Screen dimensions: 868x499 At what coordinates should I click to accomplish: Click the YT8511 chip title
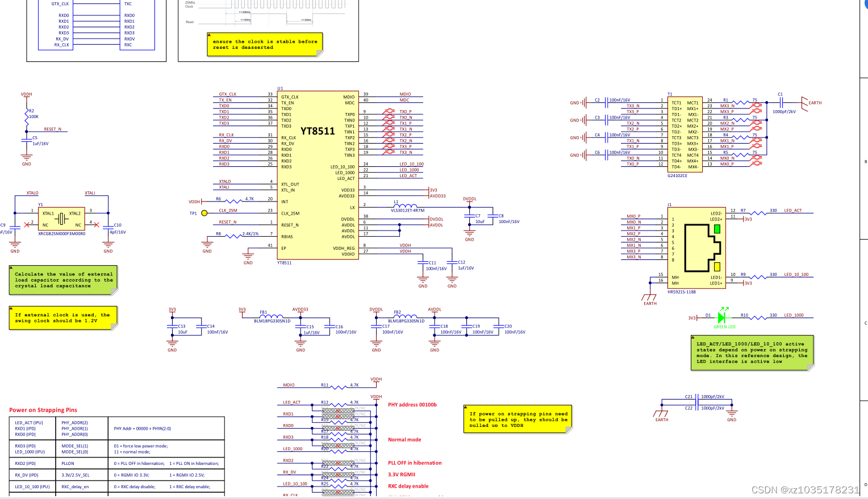coord(318,131)
